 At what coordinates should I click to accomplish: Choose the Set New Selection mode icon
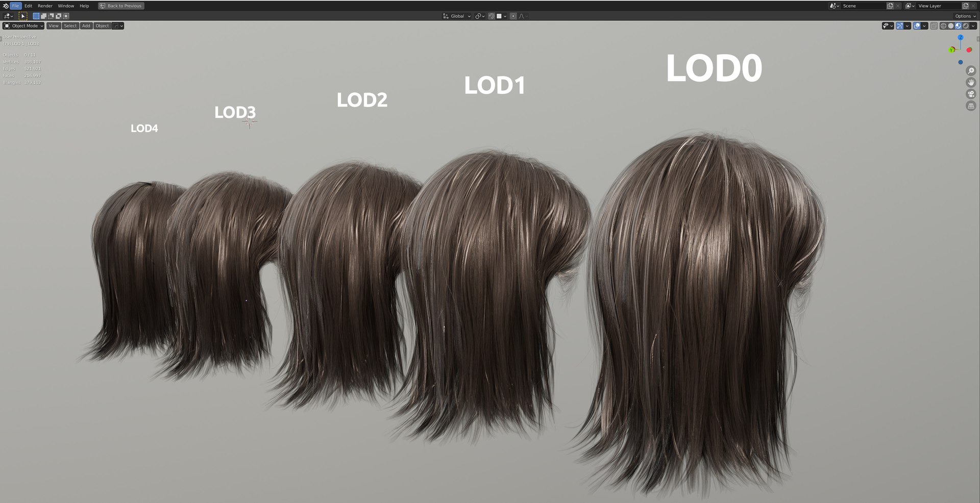pyautogui.click(x=36, y=16)
